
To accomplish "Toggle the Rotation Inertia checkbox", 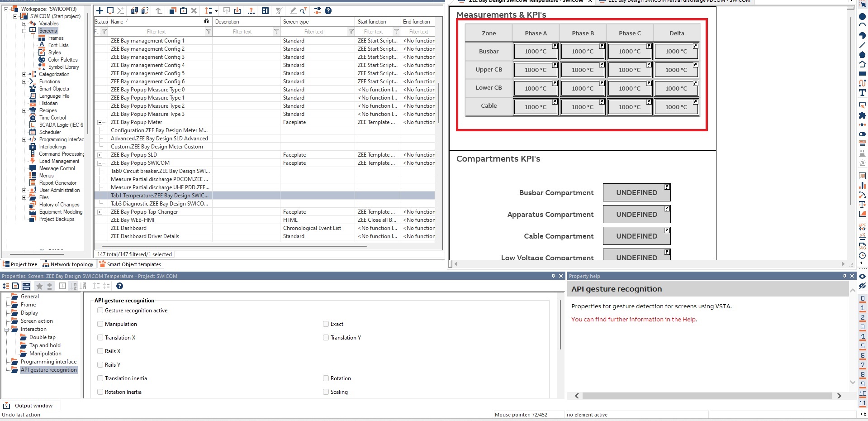I will [100, 392].
